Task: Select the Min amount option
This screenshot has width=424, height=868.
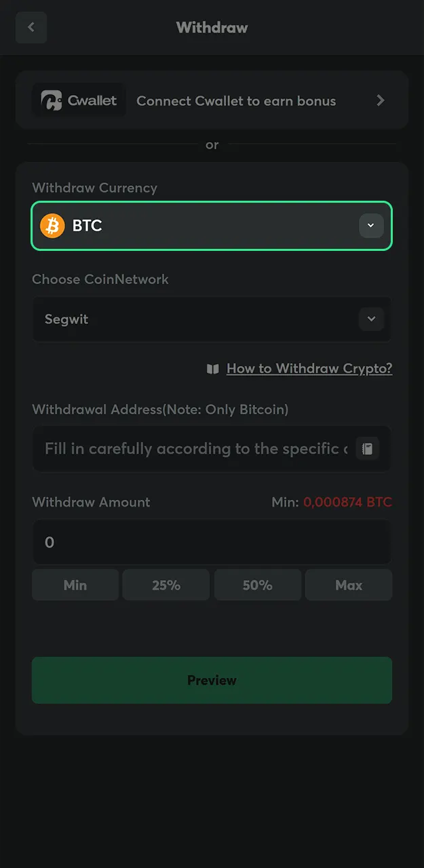Action: tap(75, 585)
